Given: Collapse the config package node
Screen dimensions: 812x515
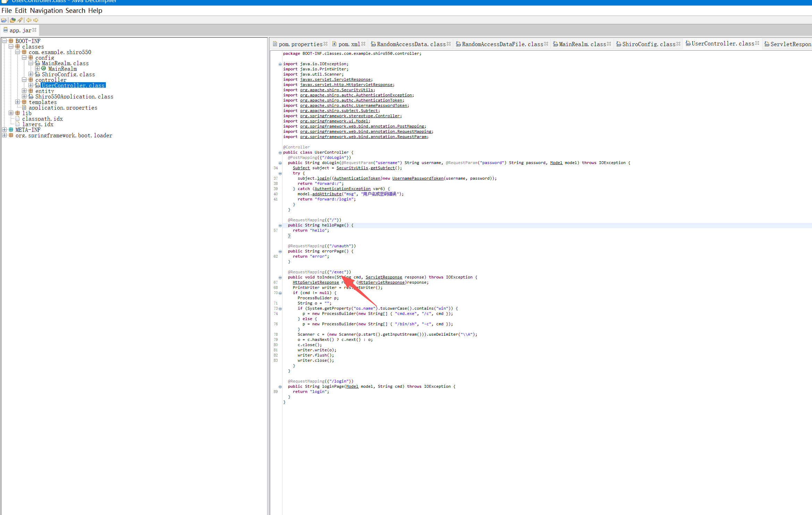Looking at the screenshot, I should point(24,58).
